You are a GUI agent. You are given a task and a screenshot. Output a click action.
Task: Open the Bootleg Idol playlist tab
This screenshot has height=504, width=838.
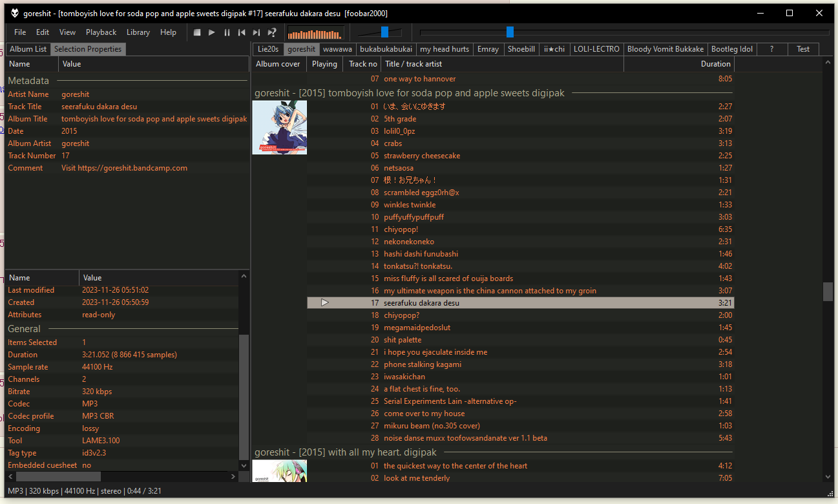(x=732, y=49)
